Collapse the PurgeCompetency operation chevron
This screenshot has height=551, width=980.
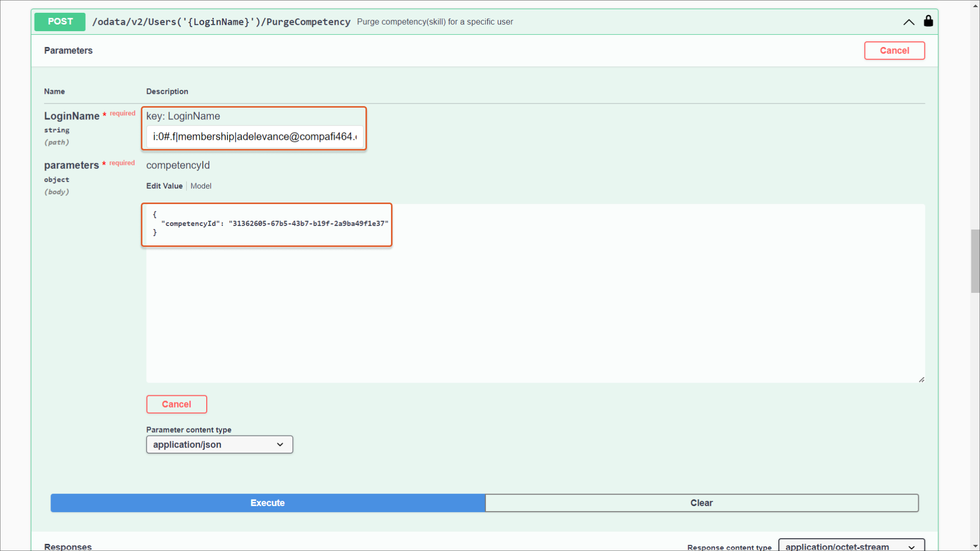pyautogui.click(x=909, y=22)
